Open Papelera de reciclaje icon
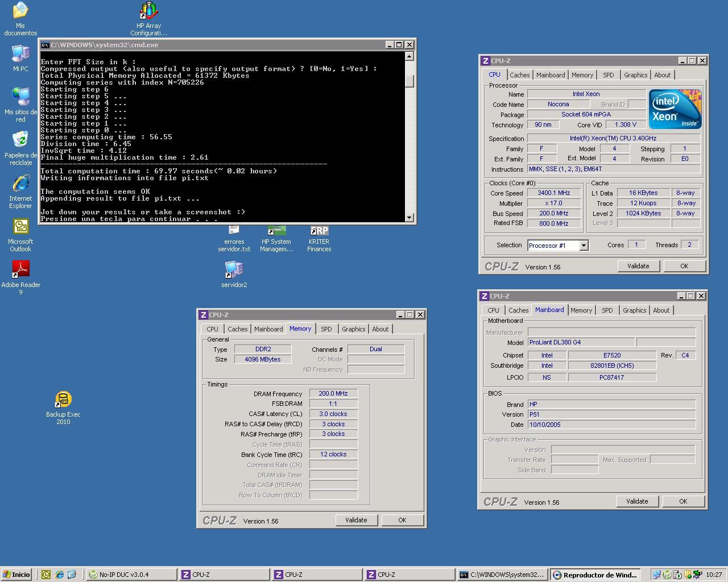 20,148
